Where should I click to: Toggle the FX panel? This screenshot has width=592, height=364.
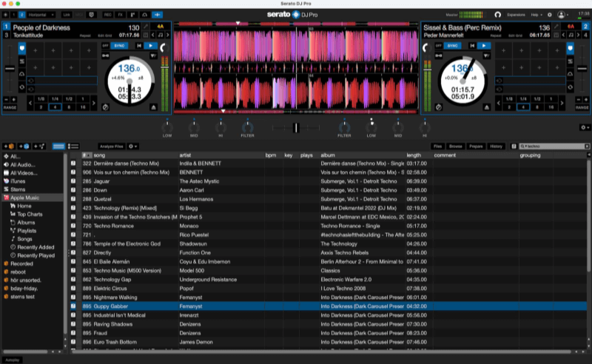tap(120, 15)
